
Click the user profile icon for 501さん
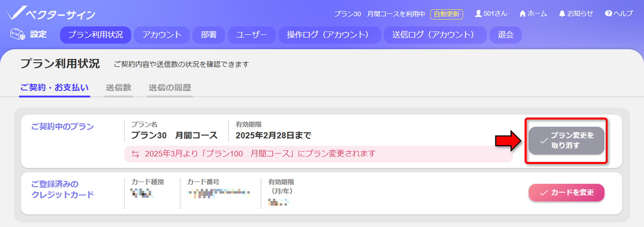click(x=478, y=14)
